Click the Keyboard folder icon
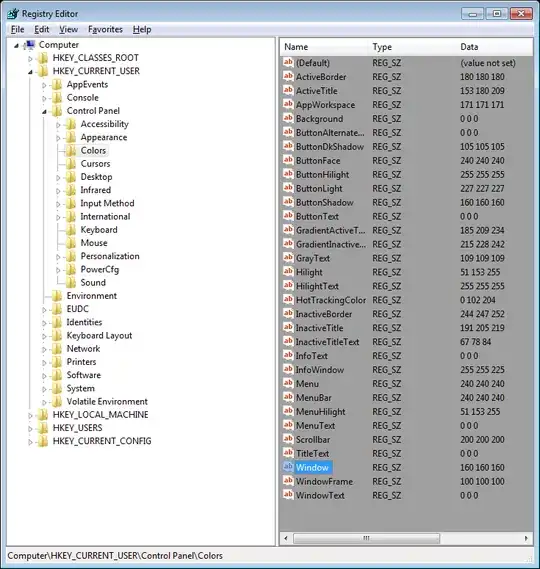Screen dimensions: 540x569 point(71,230)
